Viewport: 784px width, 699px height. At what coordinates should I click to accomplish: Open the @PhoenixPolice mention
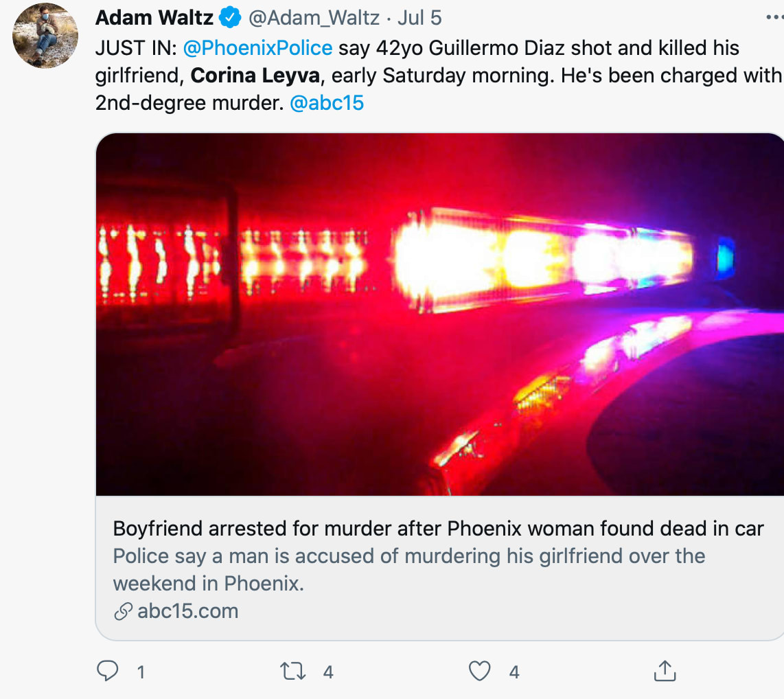[x=258, y=48]
